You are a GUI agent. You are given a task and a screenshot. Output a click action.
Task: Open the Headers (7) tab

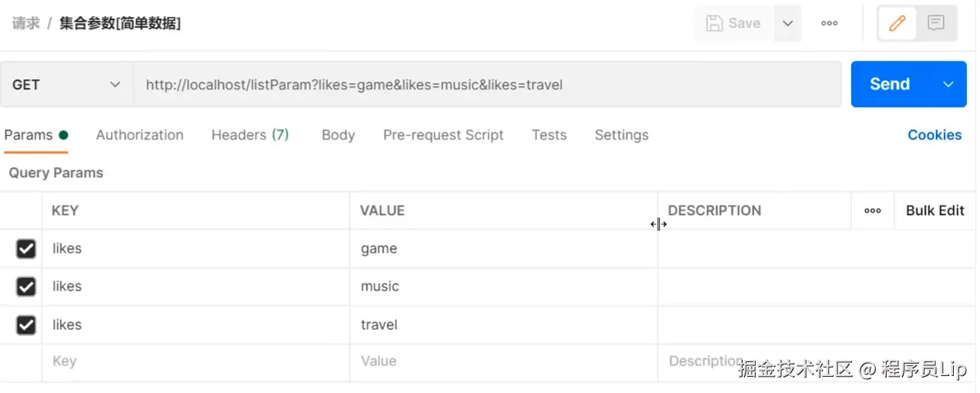point(250,135)
